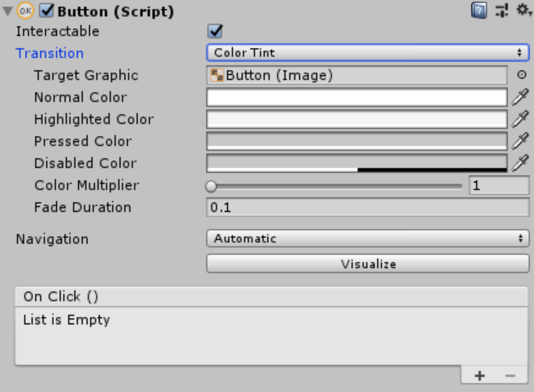534x392 pixels.
Task: Open the Navigation Automatic dropdown
Action: click(367, 239)
